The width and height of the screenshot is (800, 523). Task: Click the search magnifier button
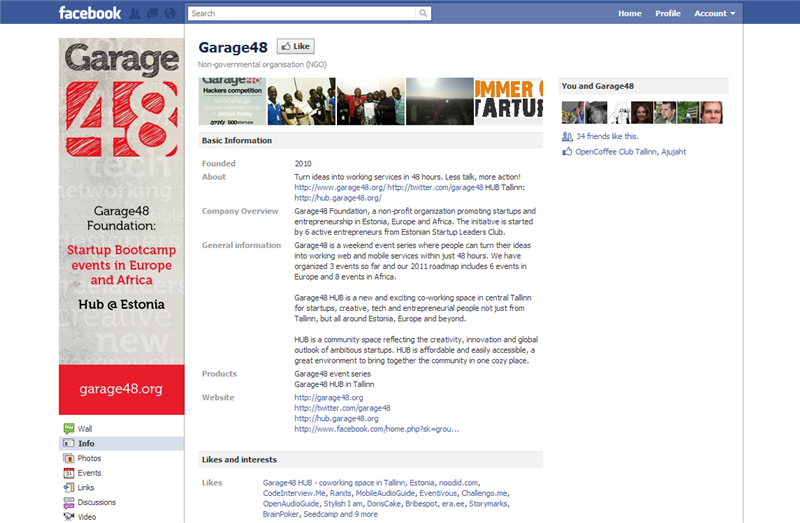tap(423, 13)
